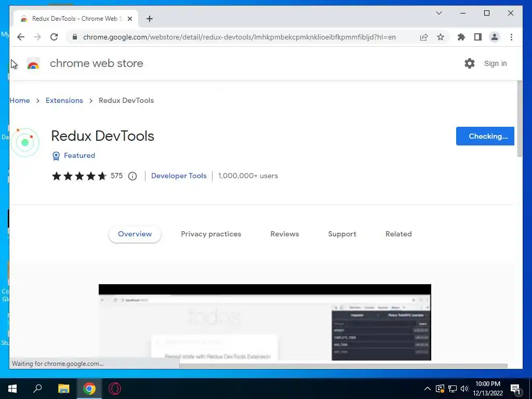Select the Redux DevTools browser tab
Screen dimensions: 532x399
point(76,19)
